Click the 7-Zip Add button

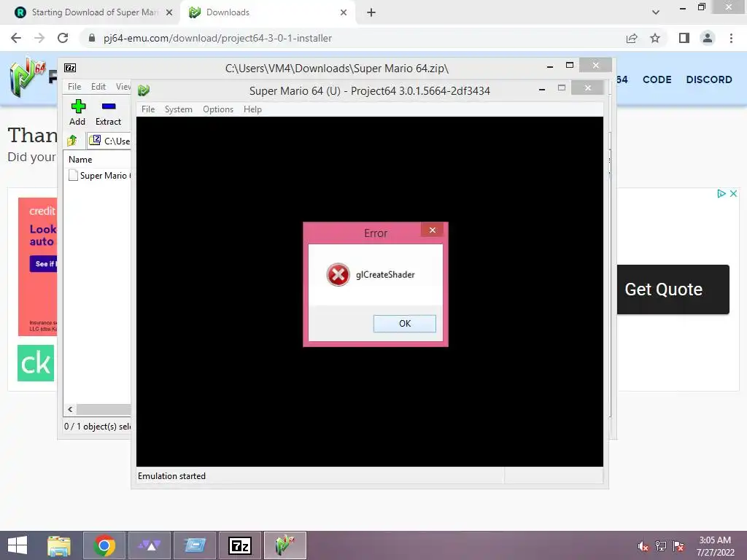pos(77,113)
